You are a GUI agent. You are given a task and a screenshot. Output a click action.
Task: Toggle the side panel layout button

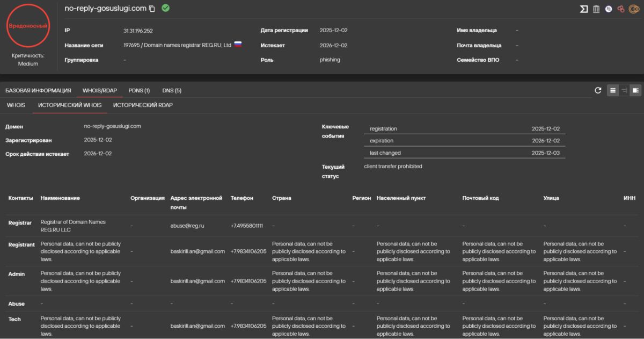pos(635,90)
